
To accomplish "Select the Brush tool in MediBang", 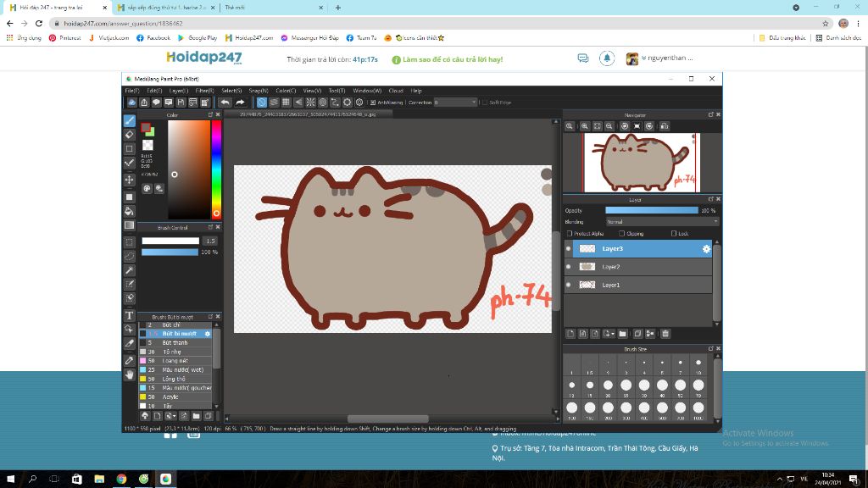I will pos(130,120).
